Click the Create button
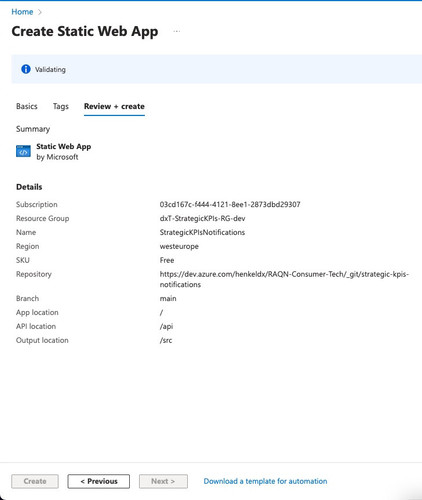 coord(35,481)
